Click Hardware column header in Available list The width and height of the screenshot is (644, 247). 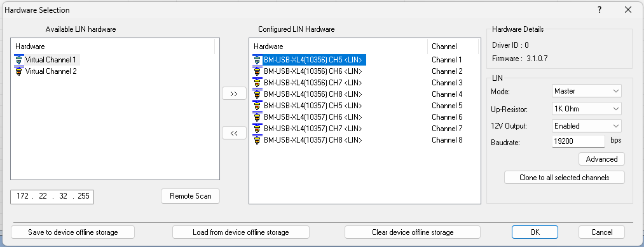pos(113,46)
